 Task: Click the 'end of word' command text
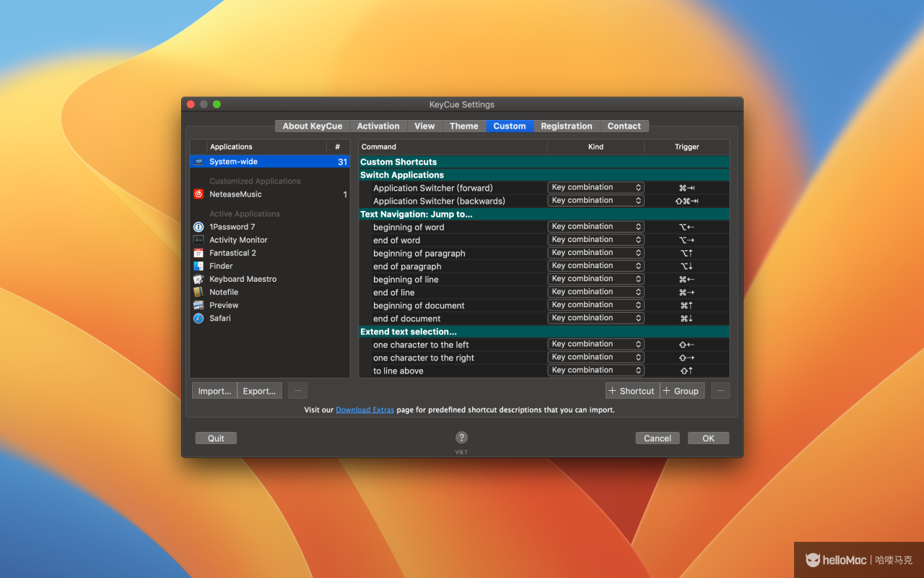396,241
